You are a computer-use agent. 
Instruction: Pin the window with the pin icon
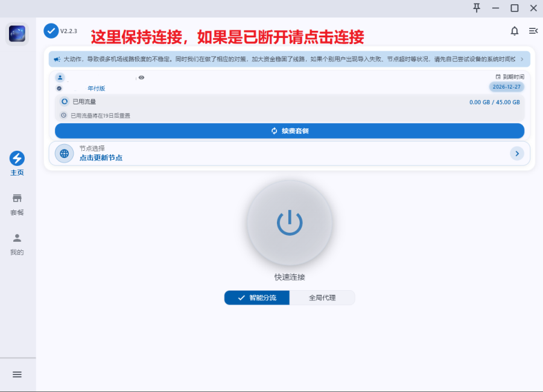click(477, 8)
